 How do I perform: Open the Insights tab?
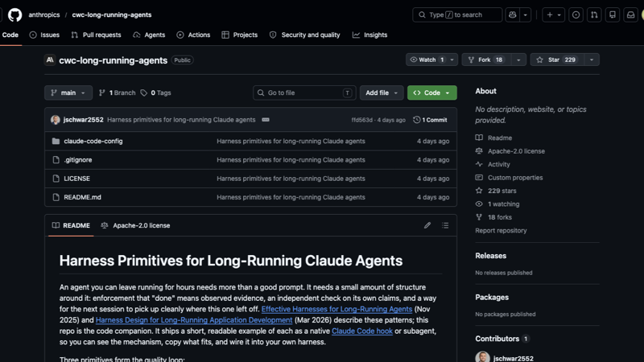369,35
